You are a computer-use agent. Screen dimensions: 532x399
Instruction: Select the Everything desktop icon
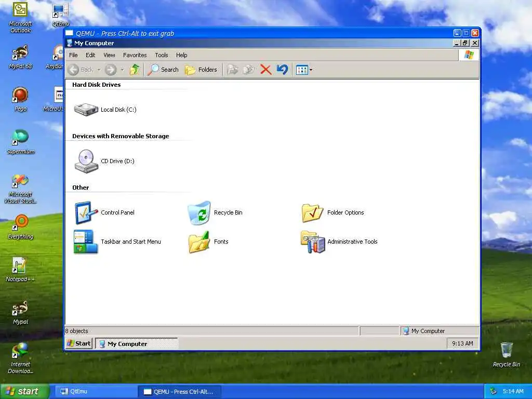(20, 228)
